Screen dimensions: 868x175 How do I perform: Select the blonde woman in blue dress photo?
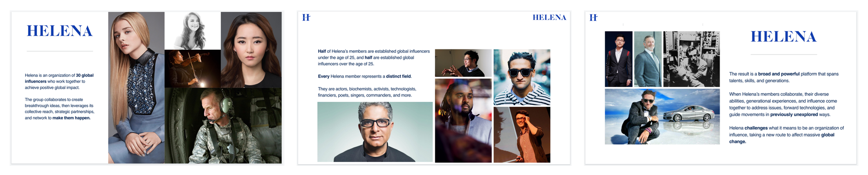pyautogui.click(x=136, y=87)
